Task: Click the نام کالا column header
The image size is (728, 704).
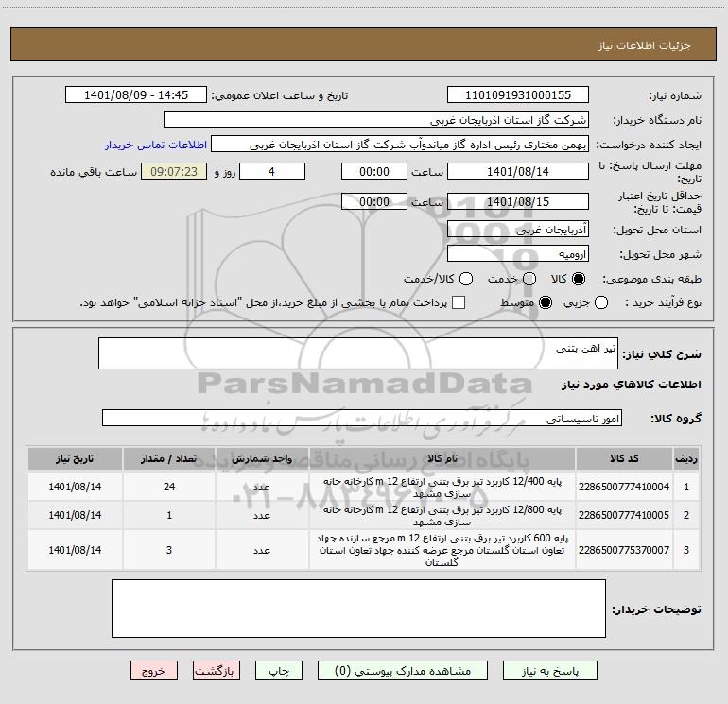Action: point(442,458)
